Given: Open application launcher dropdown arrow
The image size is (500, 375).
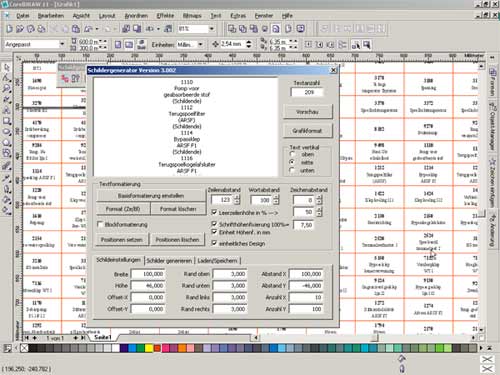Looking at the screenshot, I should (158, 29).
